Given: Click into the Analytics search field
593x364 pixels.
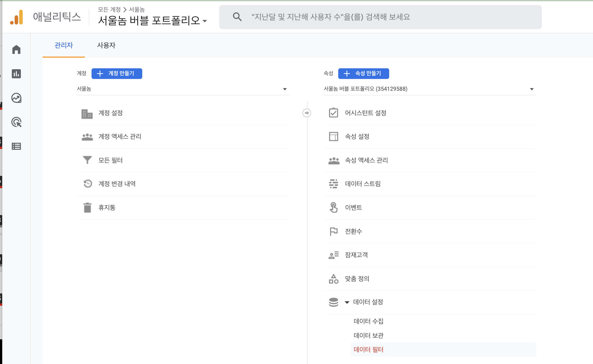Looking at the screenshot, I should point(380,17).
